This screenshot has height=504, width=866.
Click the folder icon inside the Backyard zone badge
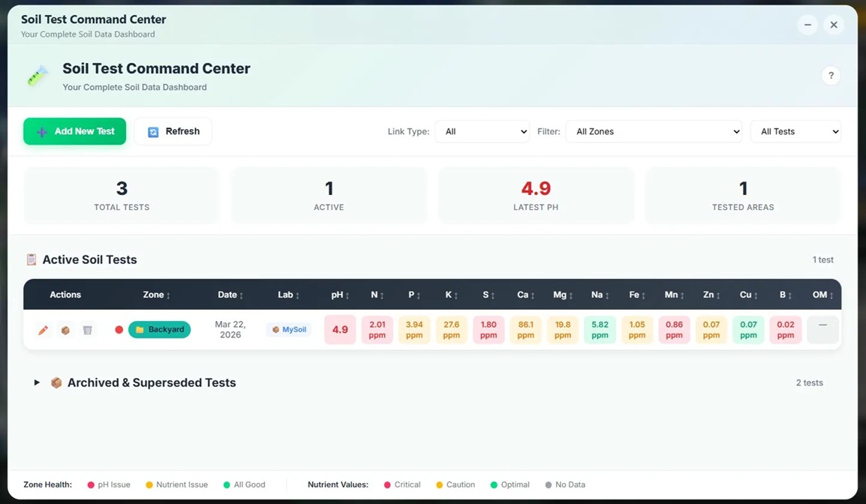[139, 329]
